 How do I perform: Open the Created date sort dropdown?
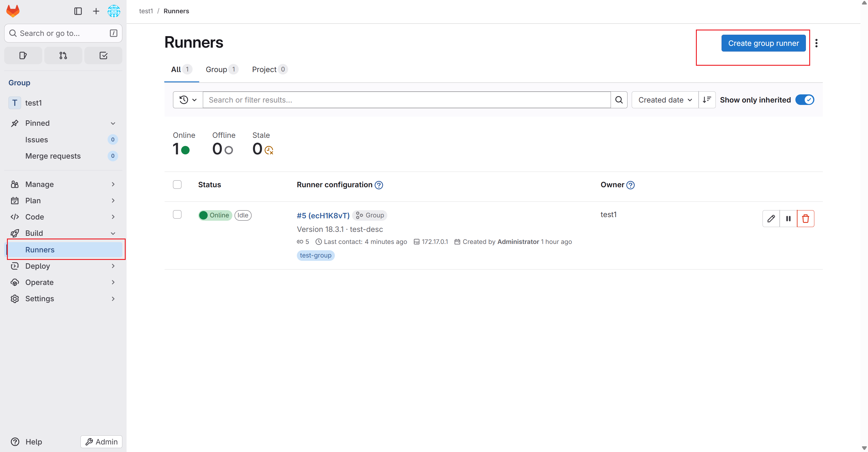coord(665,100)
